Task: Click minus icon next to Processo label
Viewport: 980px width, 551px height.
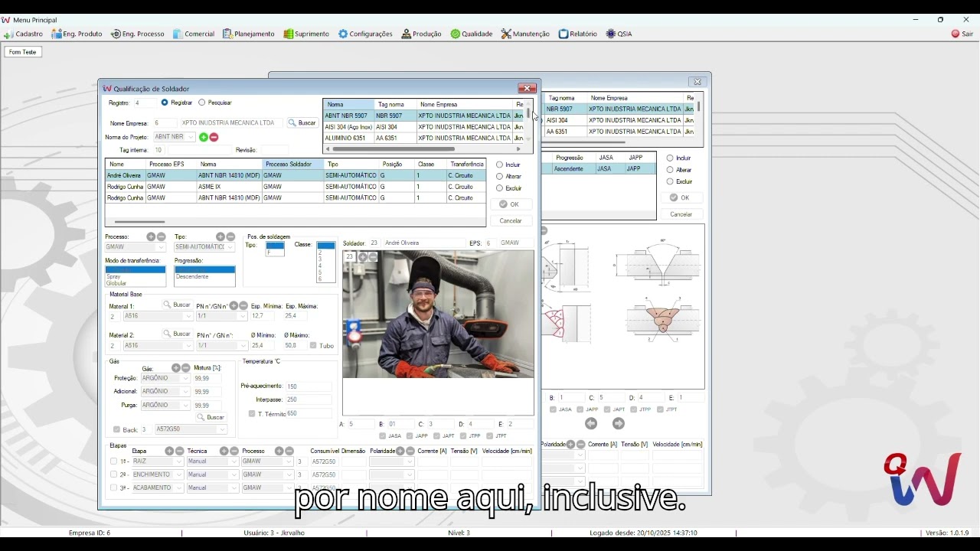Action: (162, 236)
